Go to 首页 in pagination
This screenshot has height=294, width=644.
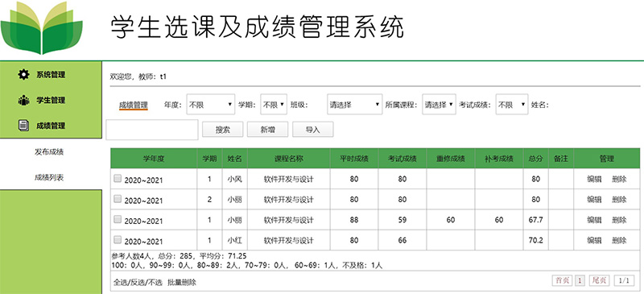pos(563,281)
